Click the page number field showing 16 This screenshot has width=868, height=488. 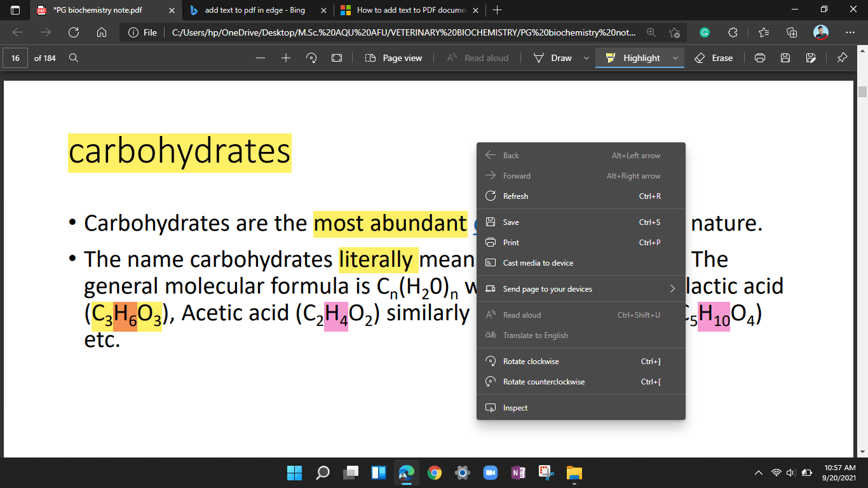pos(15,58)
